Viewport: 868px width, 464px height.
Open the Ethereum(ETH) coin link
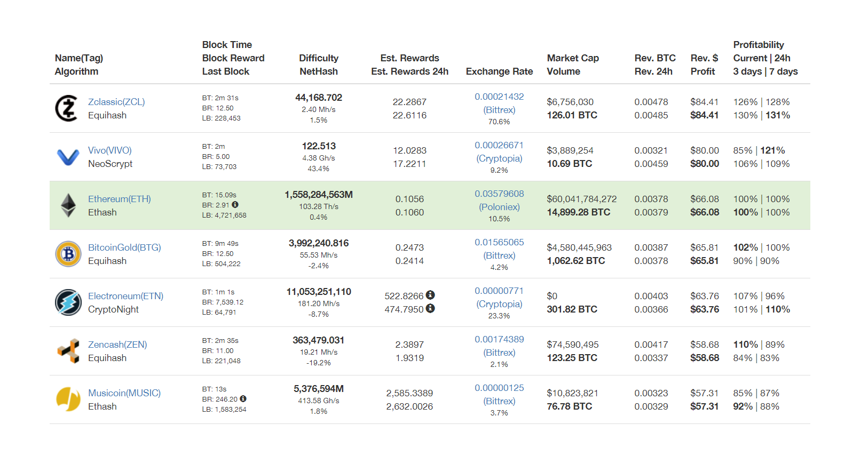click(x=119, y=199)
